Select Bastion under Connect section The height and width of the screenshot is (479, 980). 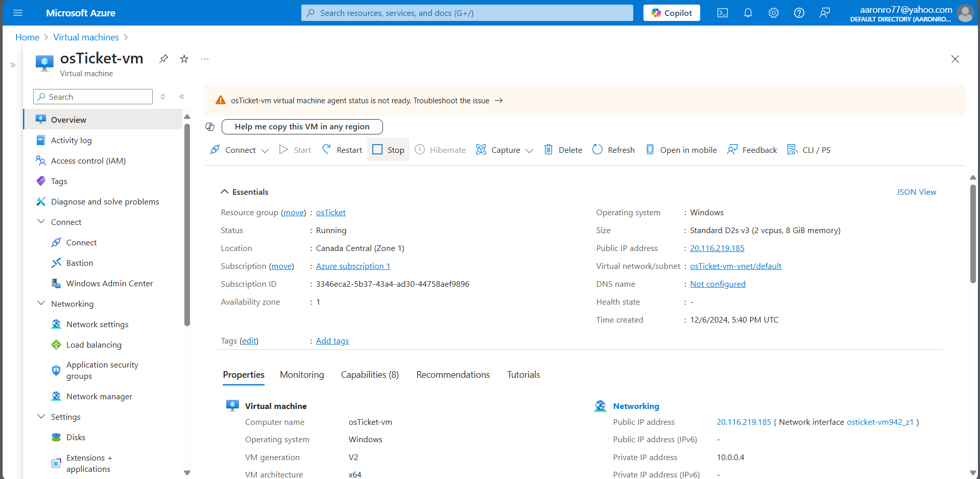(80, 263)
